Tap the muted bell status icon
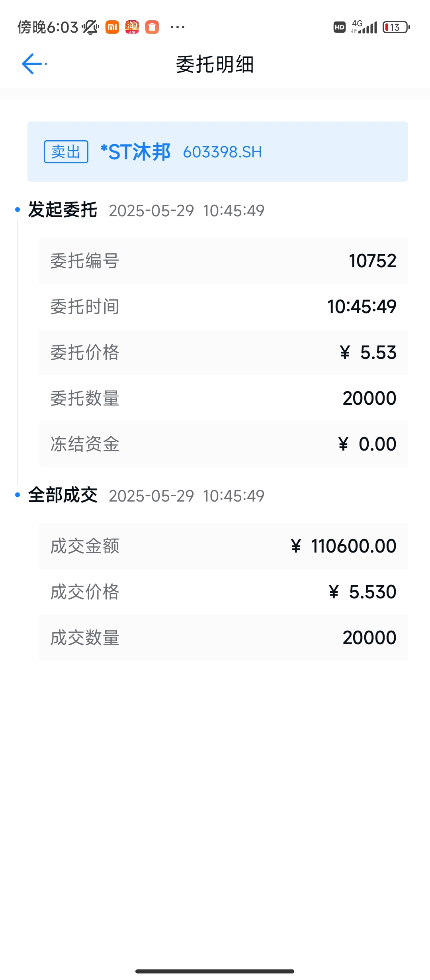 click(90, 27)
